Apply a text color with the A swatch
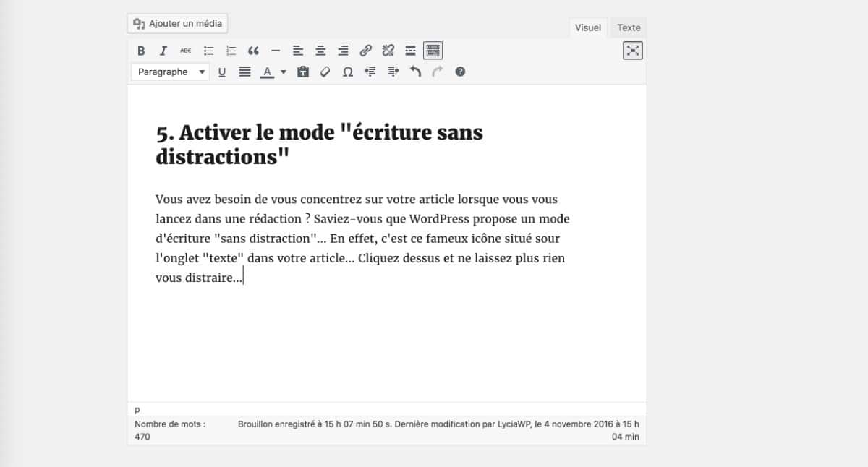Image resolution: width=868 pixels, height=467 pixels. pyautogui.click(x=268, y=72)
